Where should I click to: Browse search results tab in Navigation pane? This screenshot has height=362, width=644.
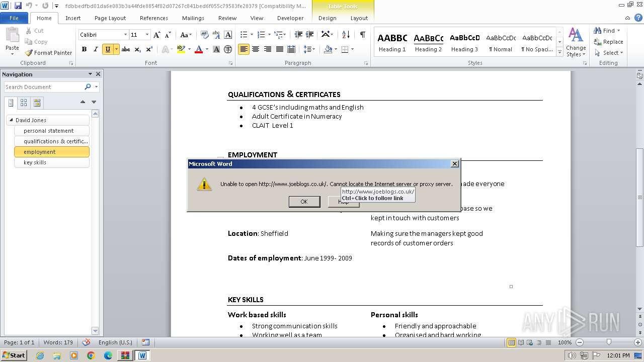tap(37, 103)
